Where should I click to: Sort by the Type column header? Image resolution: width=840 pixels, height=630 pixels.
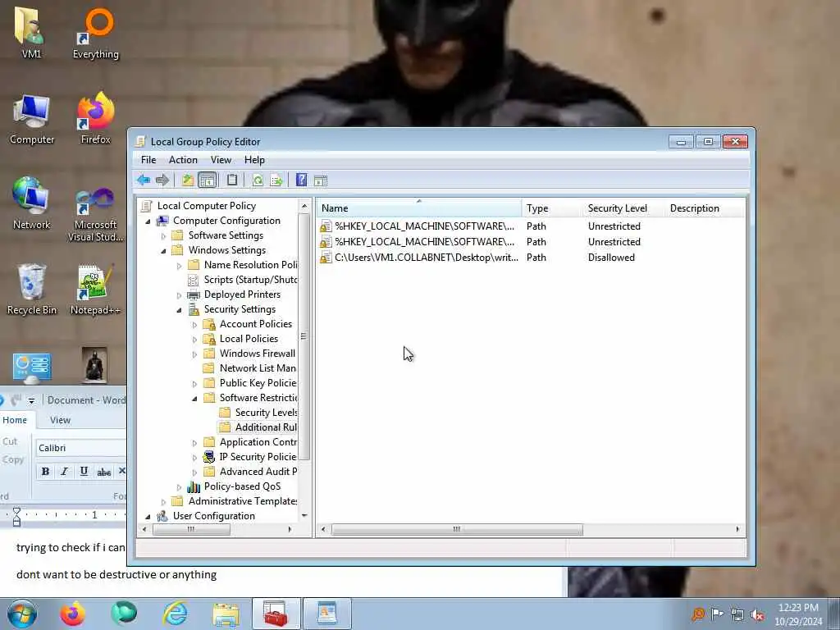pyautogui.click(x=552, y=208)
